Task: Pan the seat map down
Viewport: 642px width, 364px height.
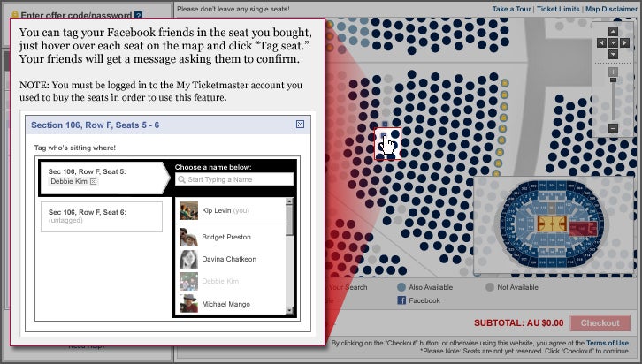Action: [613, 54]
